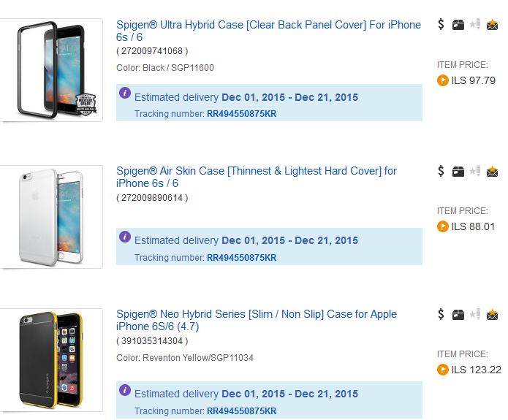Click the white Air Skin Case thumbnail
508x420 pixels.
point(51,216)
